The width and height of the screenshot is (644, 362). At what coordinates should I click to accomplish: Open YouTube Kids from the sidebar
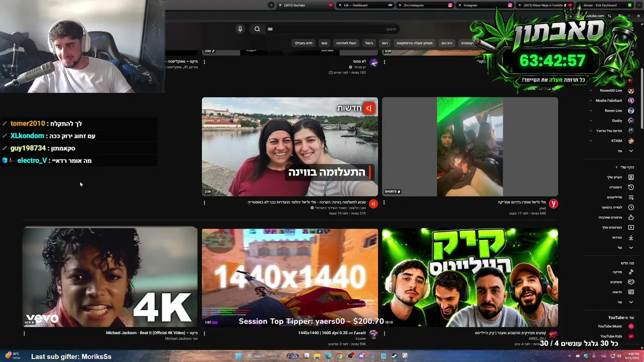[616, 336]
